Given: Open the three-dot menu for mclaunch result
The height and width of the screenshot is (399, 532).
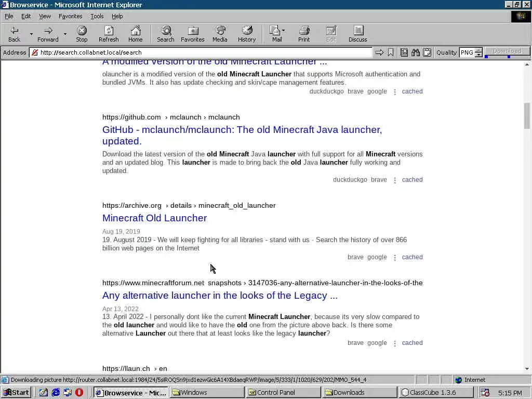Looking at the screenshot, I should (395, 180).
